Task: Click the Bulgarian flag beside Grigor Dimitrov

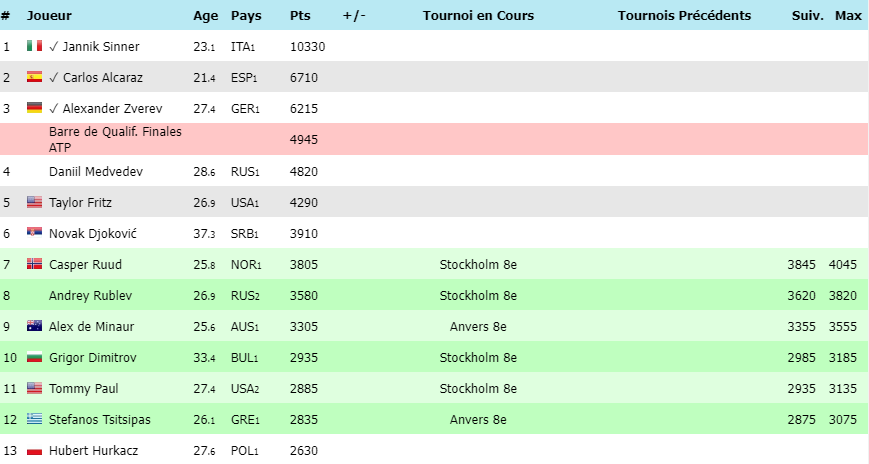Action: tap(34, 357)
